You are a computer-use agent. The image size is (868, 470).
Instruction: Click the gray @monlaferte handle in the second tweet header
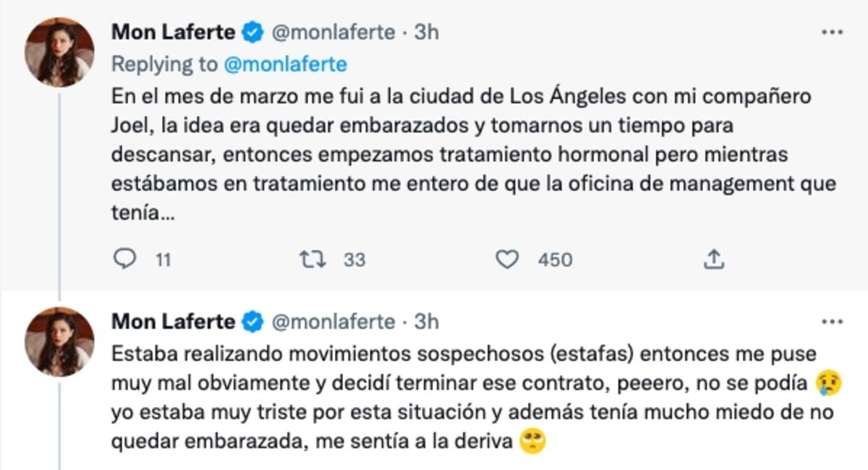pyautogui.click(x=333, y=322)
